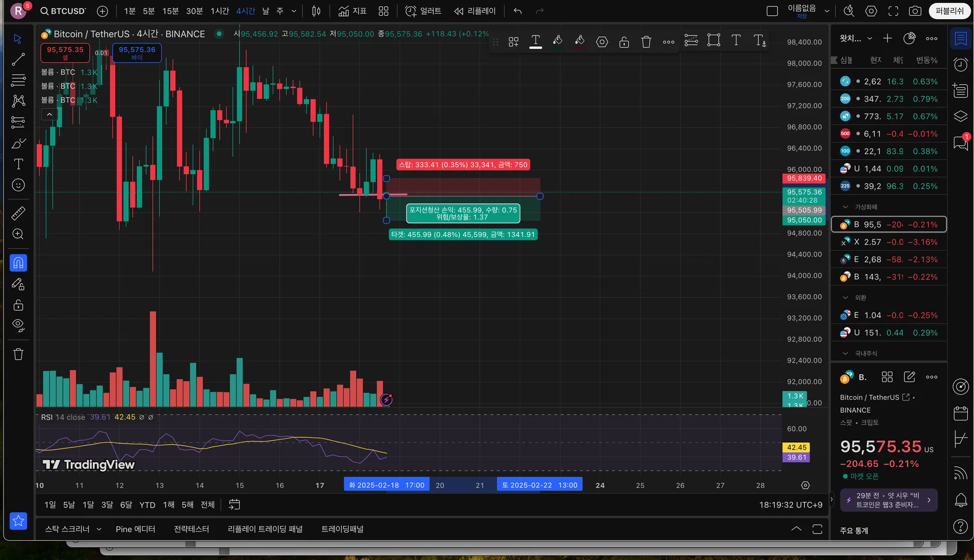Open the 스탁 스크리너 dropdown arrow
Viewport: 974px width, 560px height.
[x=99, y=529]
